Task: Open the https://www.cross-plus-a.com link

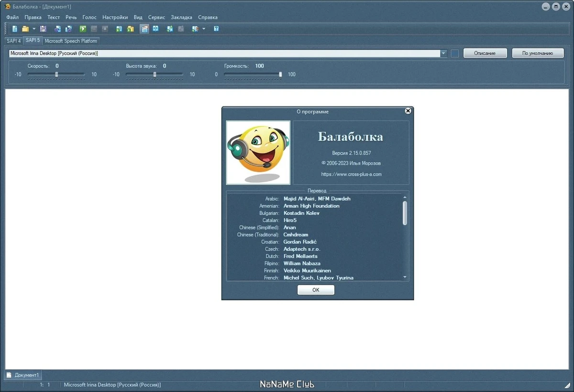Action: point(352,174)
